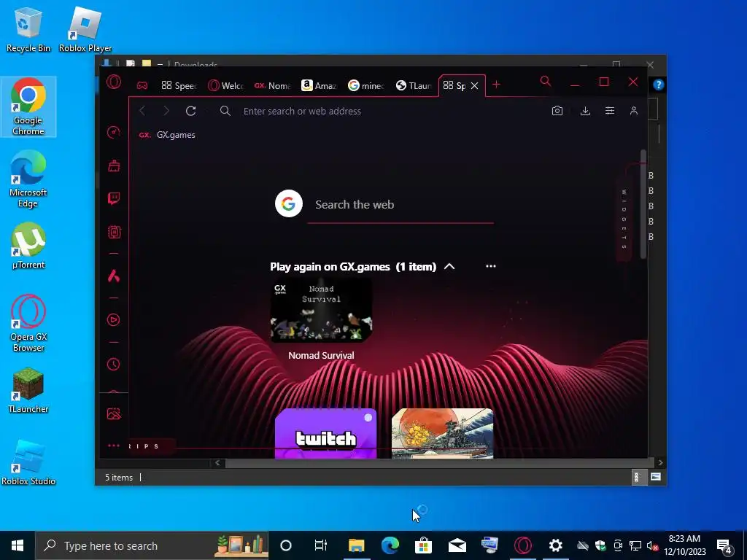Image resolution: width=747 pixels, height=560 pixels.
Task: Open TLauncher desktop shortcut
Action: [x=28, y=391]
